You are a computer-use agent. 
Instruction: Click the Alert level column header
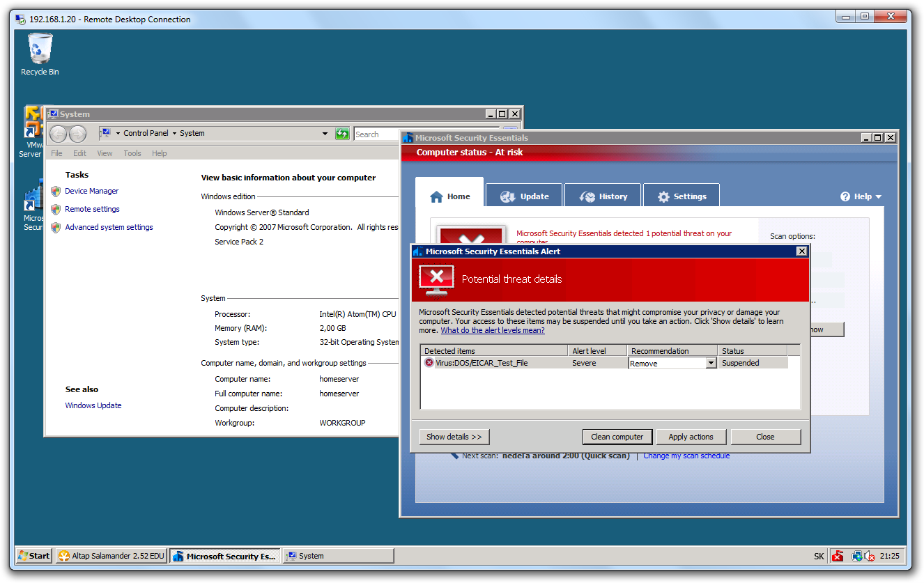597,351
